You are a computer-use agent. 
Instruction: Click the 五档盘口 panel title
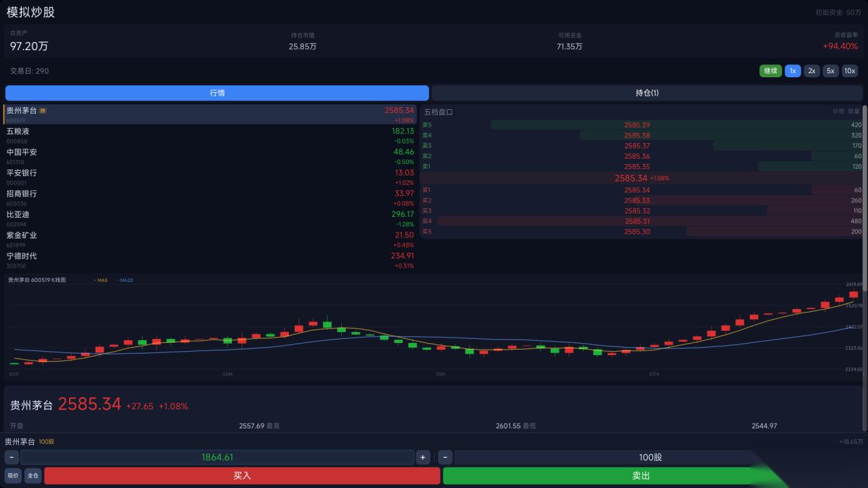point(438,112)
